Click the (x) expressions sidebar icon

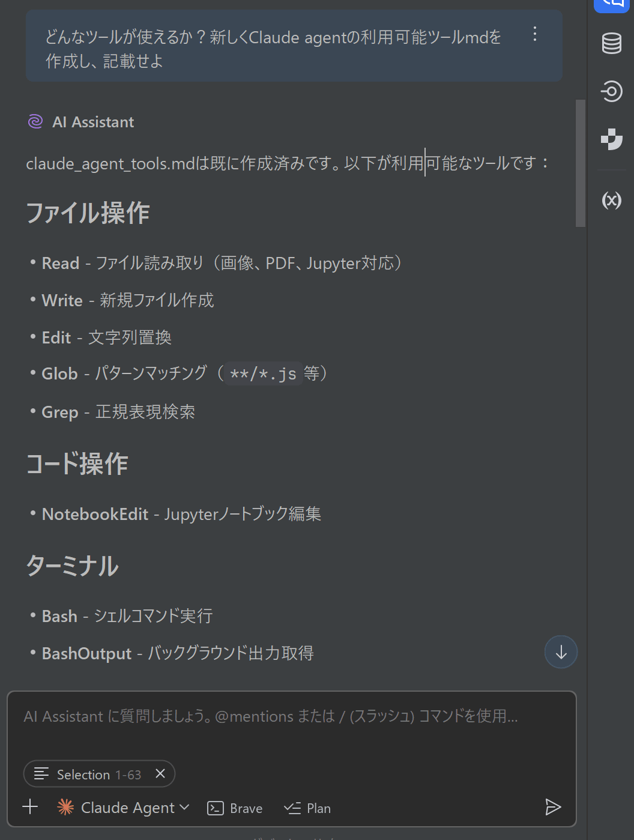click(x=611, y=201)
